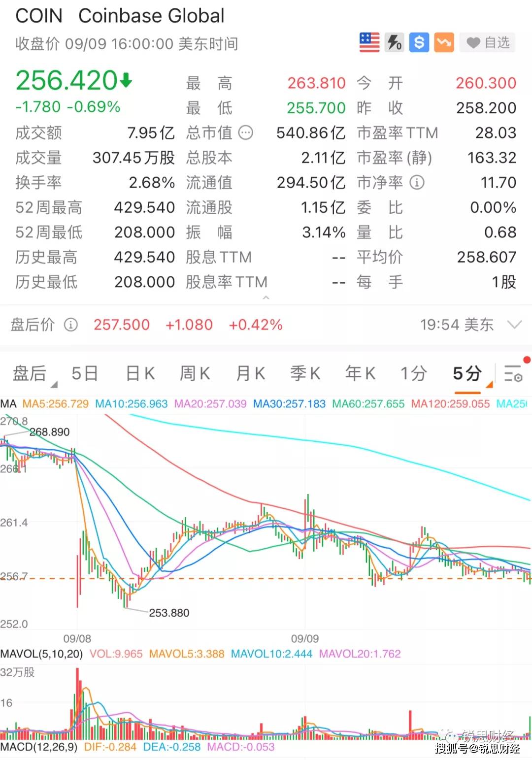Switch to the 季K chart tab

[x=305, y=374]
